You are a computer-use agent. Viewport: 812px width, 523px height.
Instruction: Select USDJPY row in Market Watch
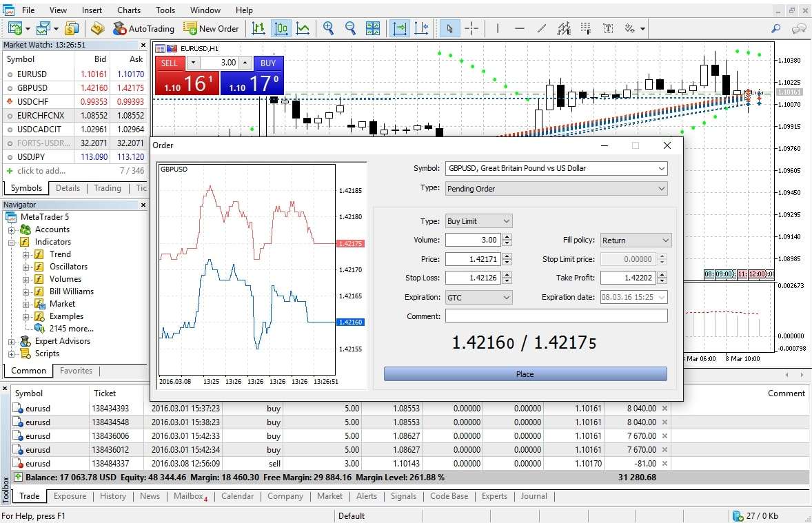(75, 157)
